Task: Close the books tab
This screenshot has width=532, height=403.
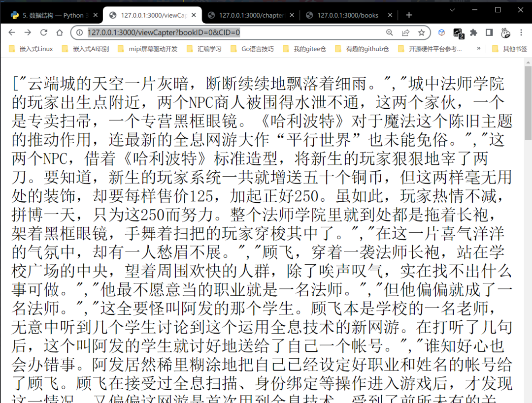Action: [x=390, y=15]
